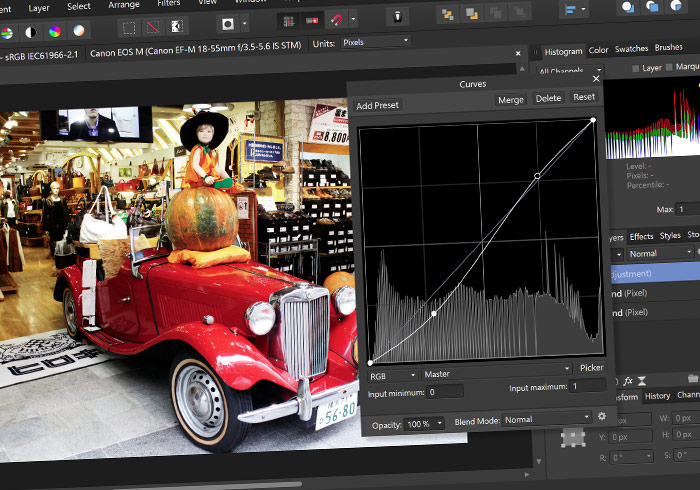Image resolution: width=700 pixels, height=490 pixels.
Task: Switch to the Effects tab
Action: pyautogui.click(x=641, y=237)
